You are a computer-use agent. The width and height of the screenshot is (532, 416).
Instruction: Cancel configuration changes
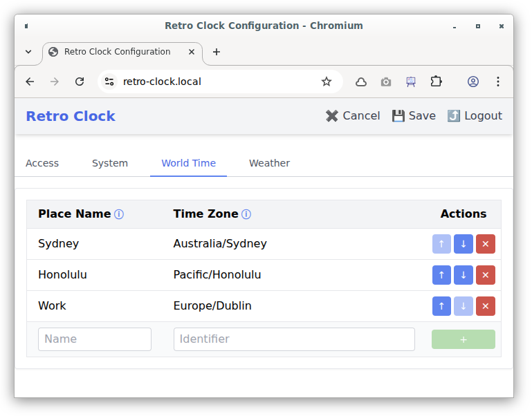[353, 116]
